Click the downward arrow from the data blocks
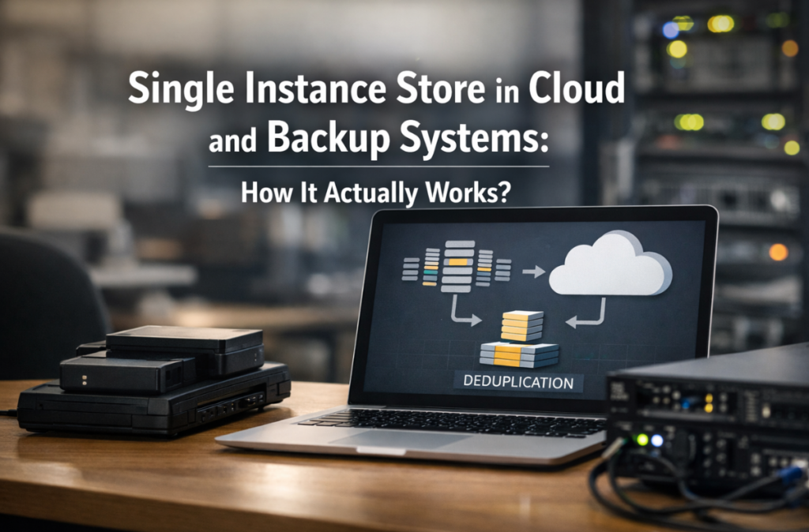This screenshot has width=809, height=532. click(465, 311)
